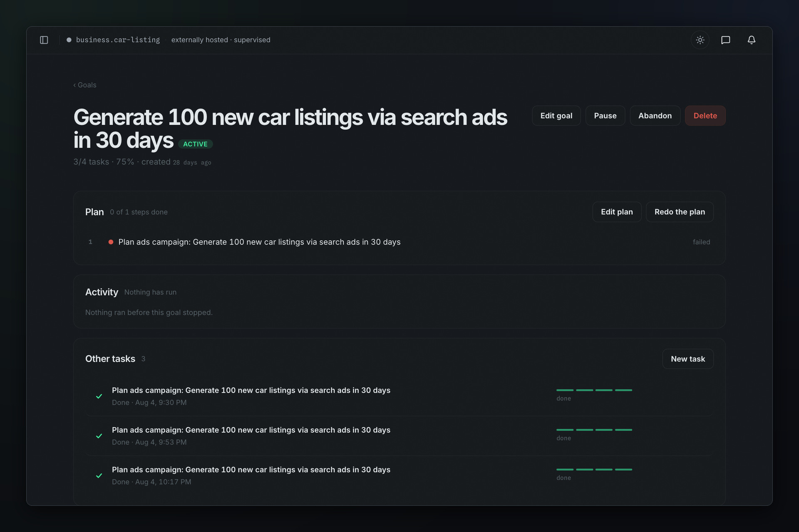The width and height of the screenshot is (799, 532).
Task: Click 'Nothing ran before this goal stopped.' text
Action: (149, 312)
